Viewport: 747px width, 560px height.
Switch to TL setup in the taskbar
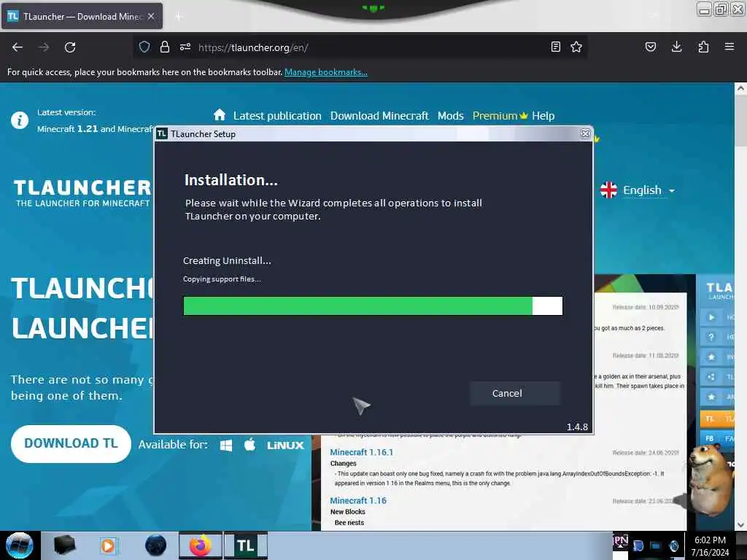tap(246, 545)
